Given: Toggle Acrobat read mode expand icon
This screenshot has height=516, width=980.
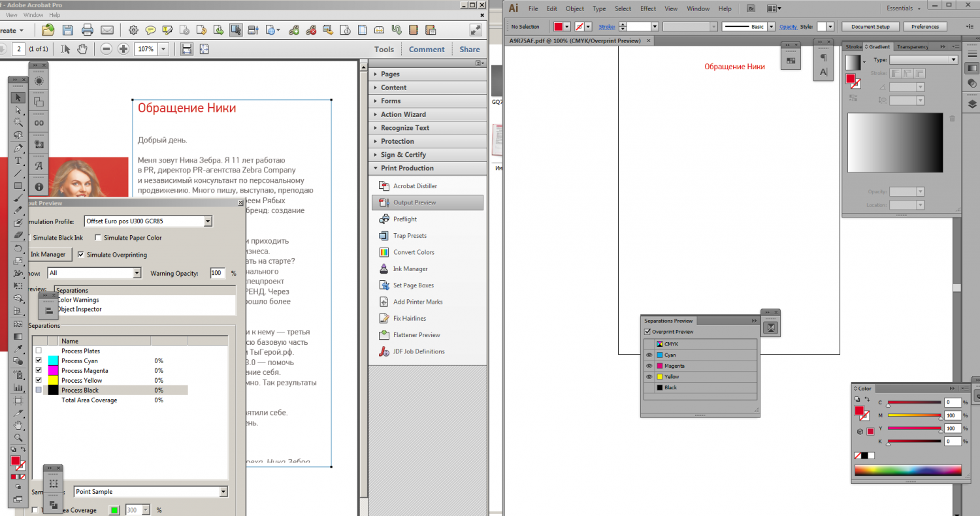Looking at the screenshot, I should pos(476,30).
